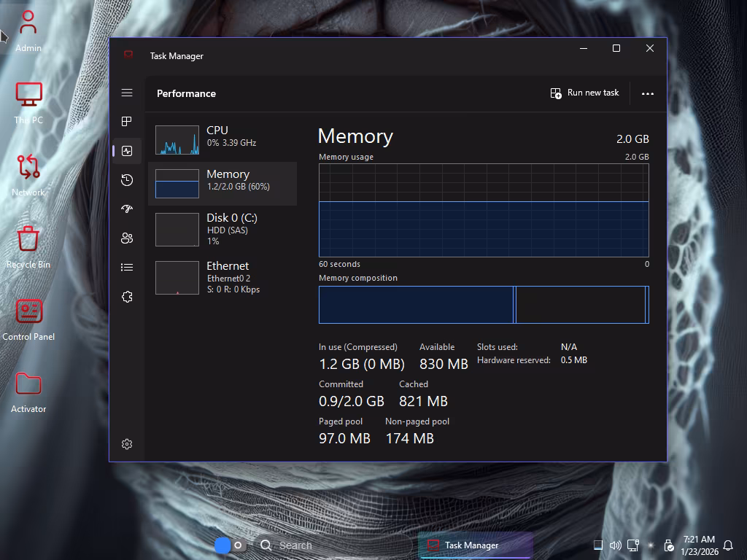Open App history from the sidebar
This screenshot has height=560, width=747.
(x=127, y=180)
